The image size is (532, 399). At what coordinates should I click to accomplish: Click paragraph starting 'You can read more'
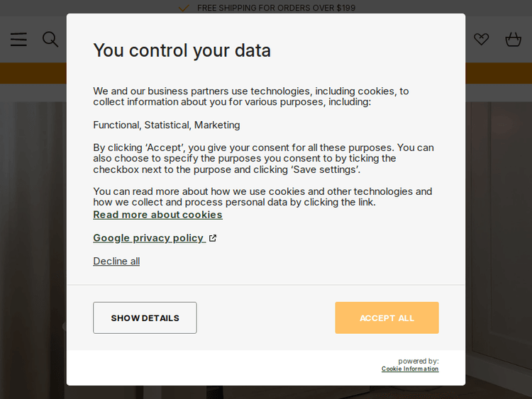[x=262, y=196]
